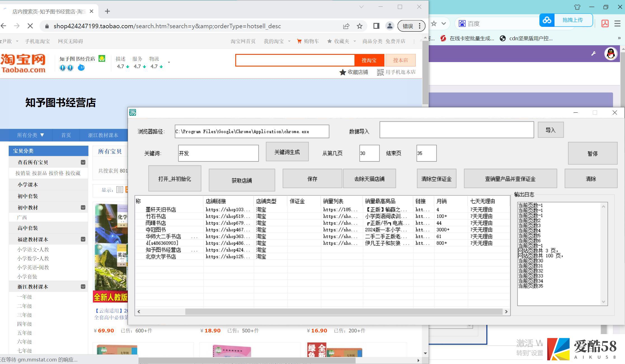Expand the Chrome tab search chevron
This screenshot has height=364, width=625.
click(361, 7)
